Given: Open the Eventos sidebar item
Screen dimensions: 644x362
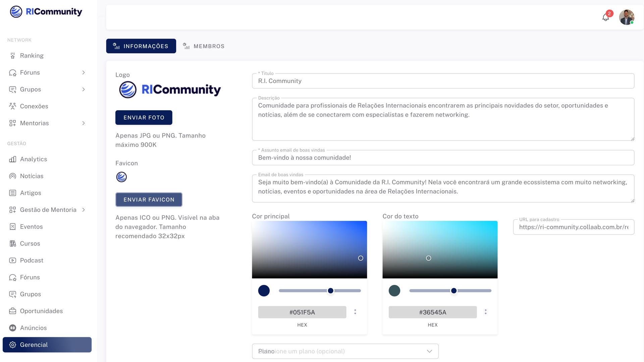Looking at the screenshot, I should point(31,227).
